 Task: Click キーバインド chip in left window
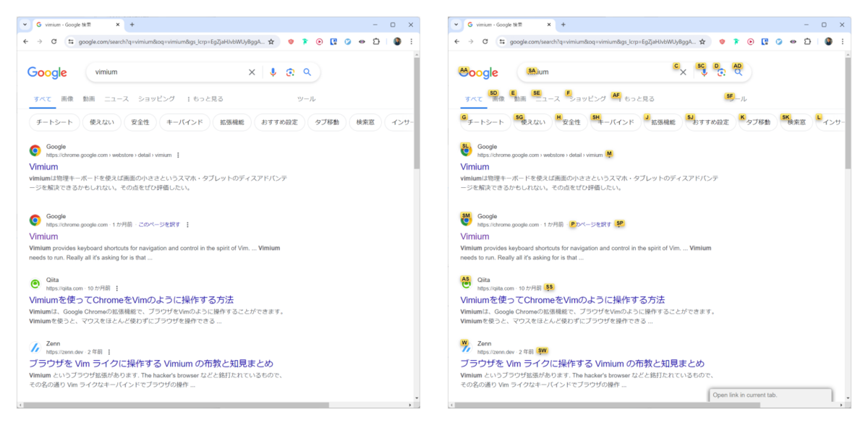(184, 122)
